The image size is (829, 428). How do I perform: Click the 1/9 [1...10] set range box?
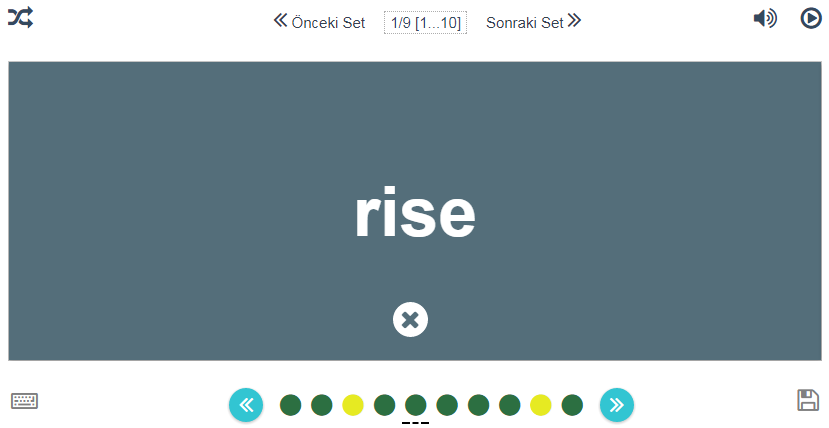tap(425, 22)
